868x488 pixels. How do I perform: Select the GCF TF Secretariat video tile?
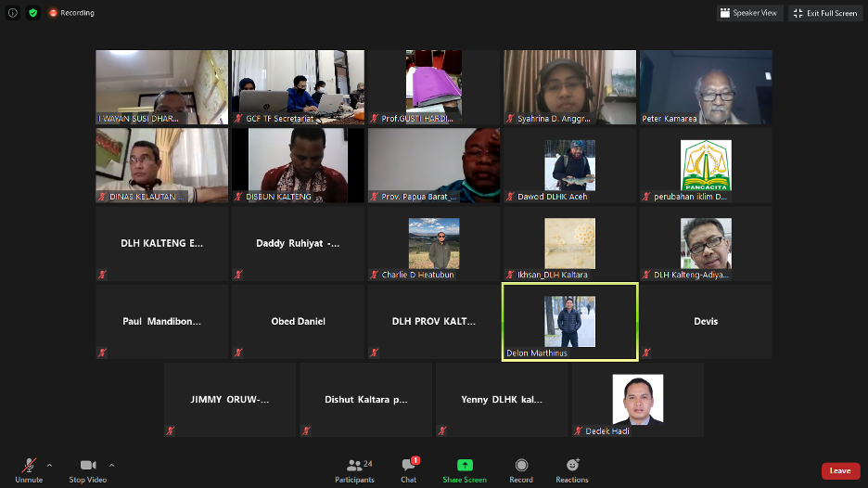(x=298, y=87)
